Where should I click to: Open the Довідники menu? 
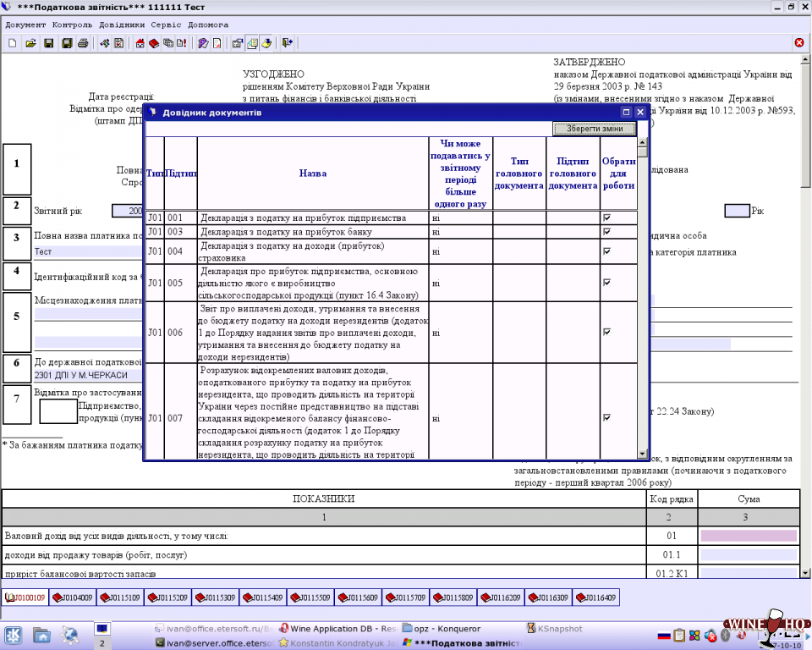pos(122,25)
